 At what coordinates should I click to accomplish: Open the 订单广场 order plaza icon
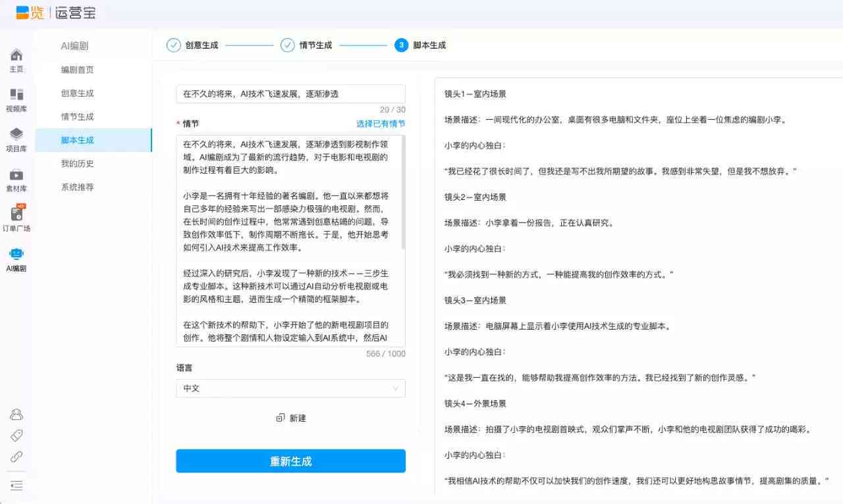pos(16,213)
